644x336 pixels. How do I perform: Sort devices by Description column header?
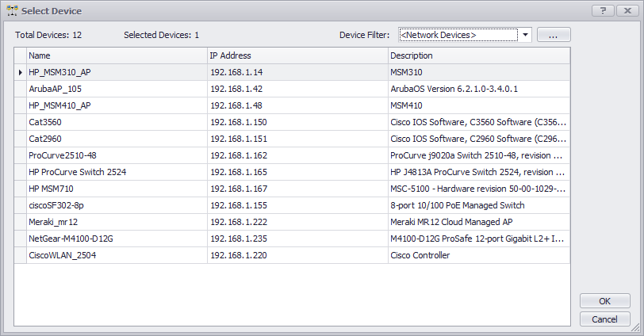pos(479,55)
